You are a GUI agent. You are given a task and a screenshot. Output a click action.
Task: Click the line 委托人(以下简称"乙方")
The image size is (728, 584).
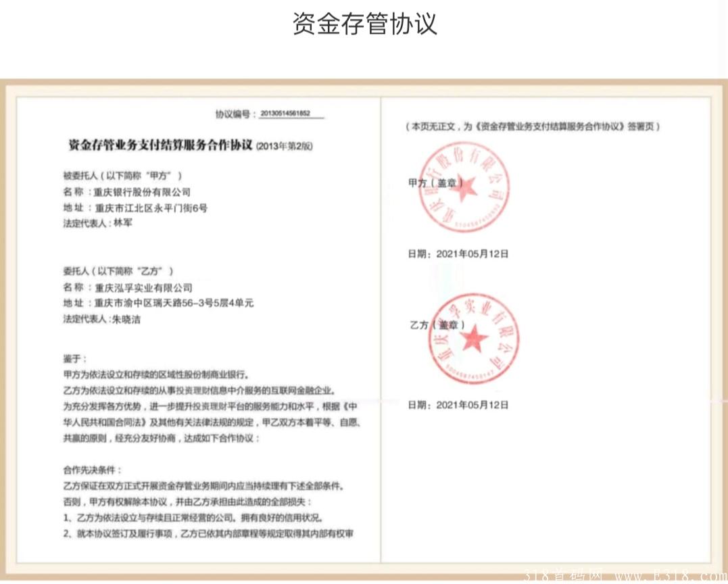click(x=118, y=271)
